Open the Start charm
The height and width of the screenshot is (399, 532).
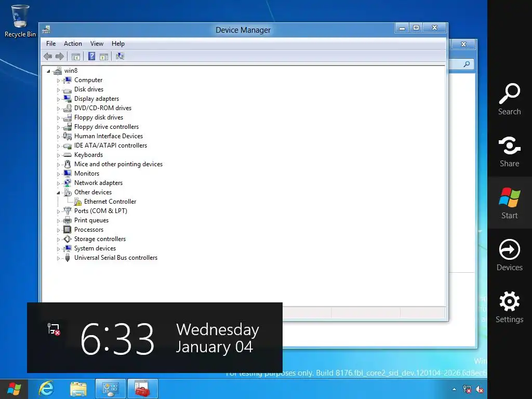(x=509, y=203)
